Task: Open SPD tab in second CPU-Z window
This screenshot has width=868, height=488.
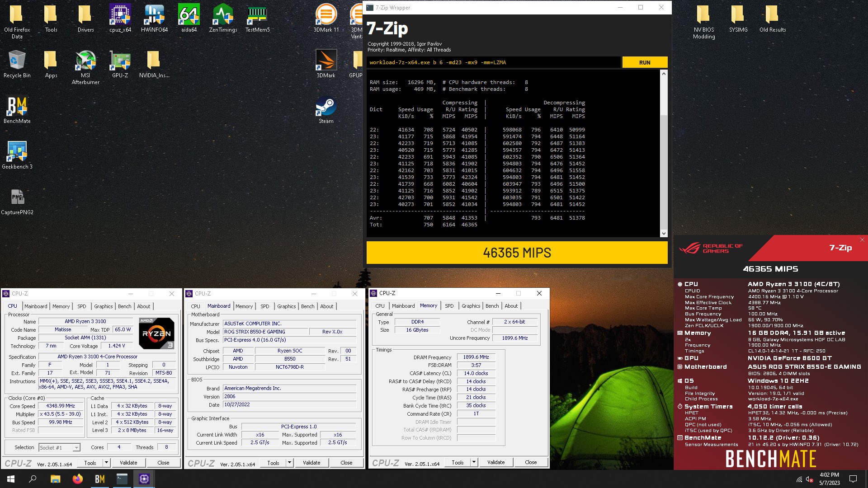Action: pyautogui.click(x=265, y=306)
